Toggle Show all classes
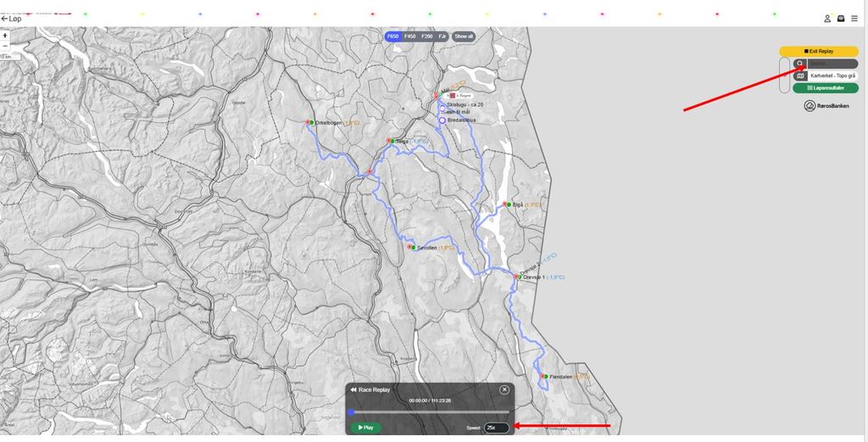 (x=464, y=36)
